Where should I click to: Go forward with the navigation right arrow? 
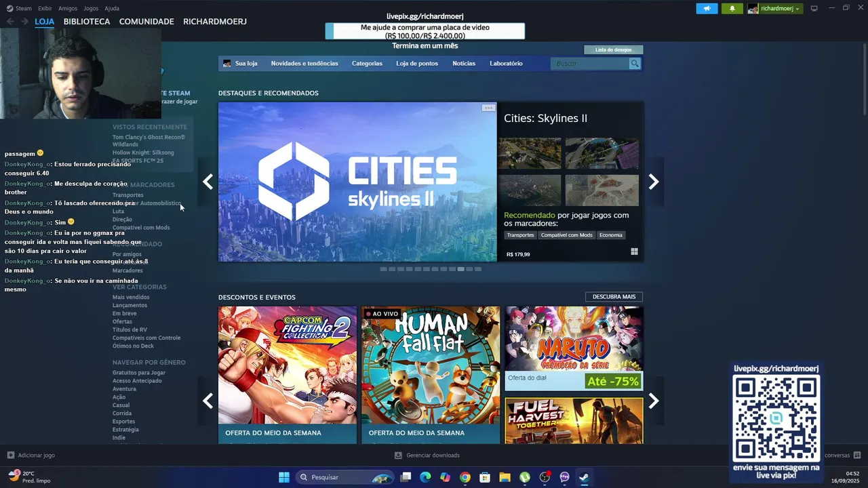point(24,22)
